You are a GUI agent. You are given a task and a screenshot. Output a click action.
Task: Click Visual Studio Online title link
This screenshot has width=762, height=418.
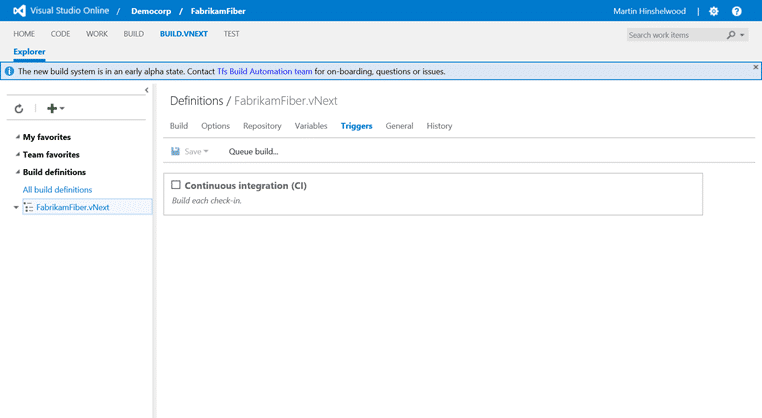click(69, 11)
